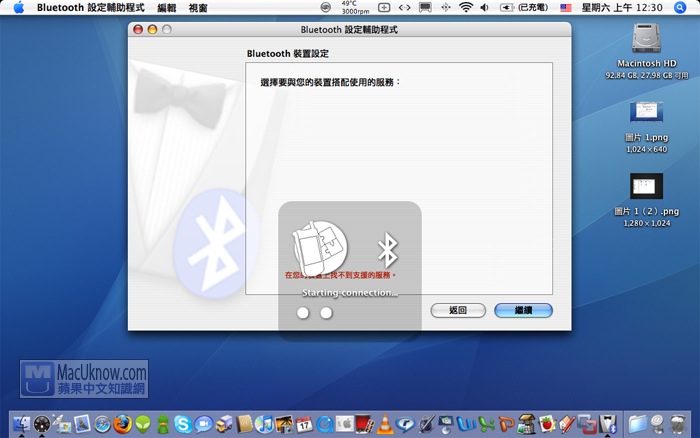Open the Apple menu

point(19,7)
